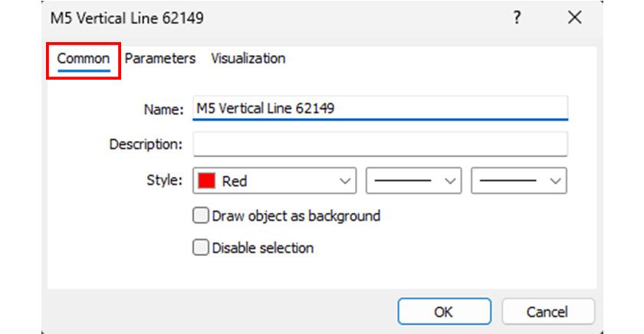Click the Disable selection label text
The width and height of the screenshot is (644, 334).
[x=262, y=247]
